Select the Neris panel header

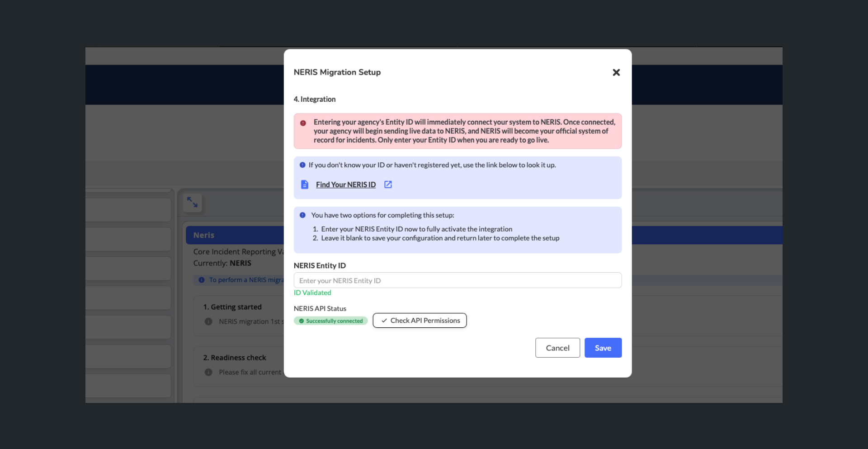pos(234,235)
